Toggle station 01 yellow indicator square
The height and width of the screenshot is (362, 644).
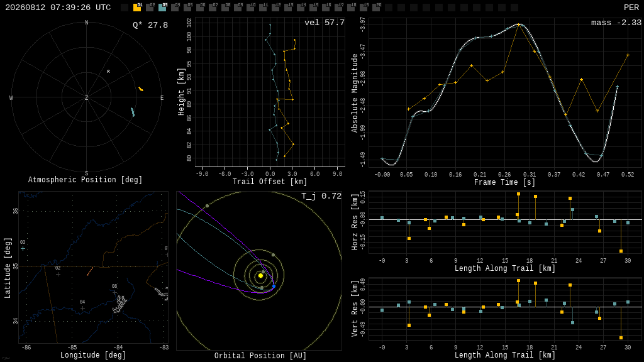[x=137, y=8]
